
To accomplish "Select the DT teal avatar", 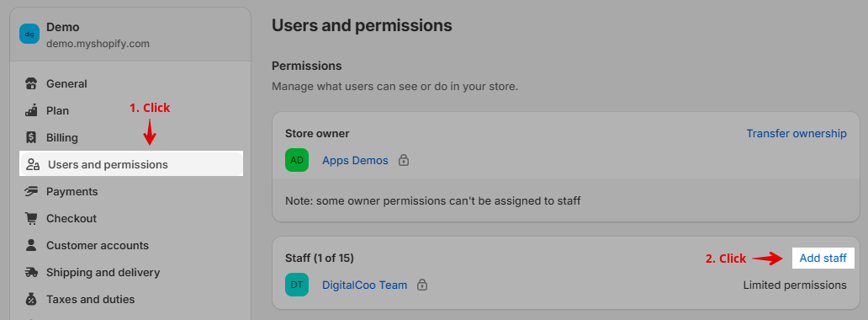I will 297,285.
